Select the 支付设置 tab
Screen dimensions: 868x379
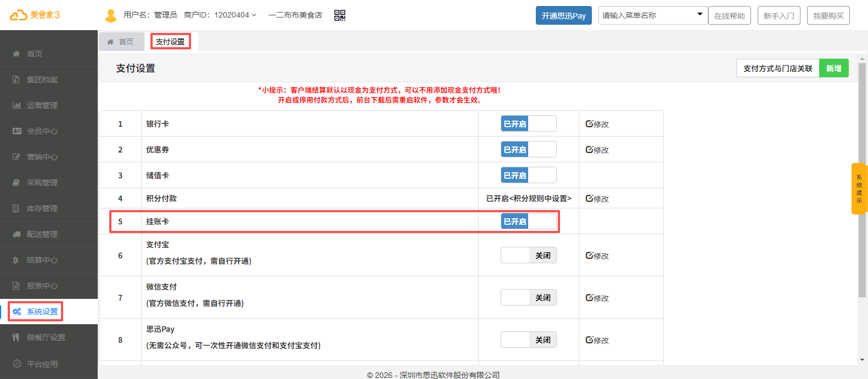[x=170, y=42]
